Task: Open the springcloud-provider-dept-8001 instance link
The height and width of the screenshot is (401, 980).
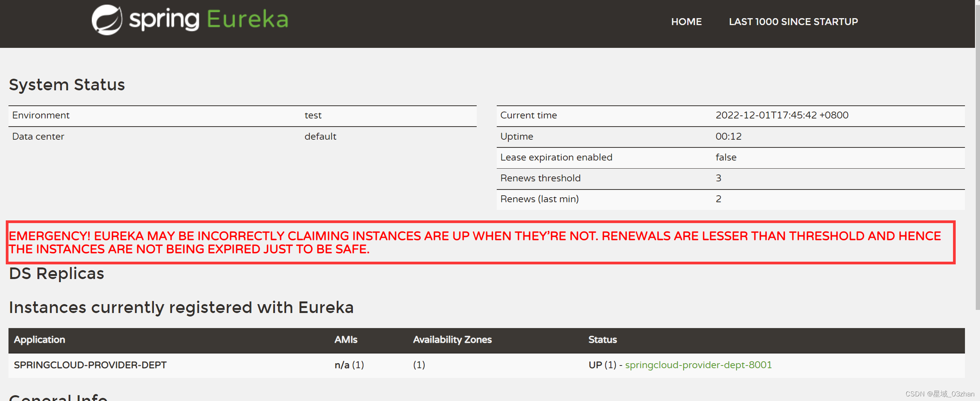Action: (698, 365)
